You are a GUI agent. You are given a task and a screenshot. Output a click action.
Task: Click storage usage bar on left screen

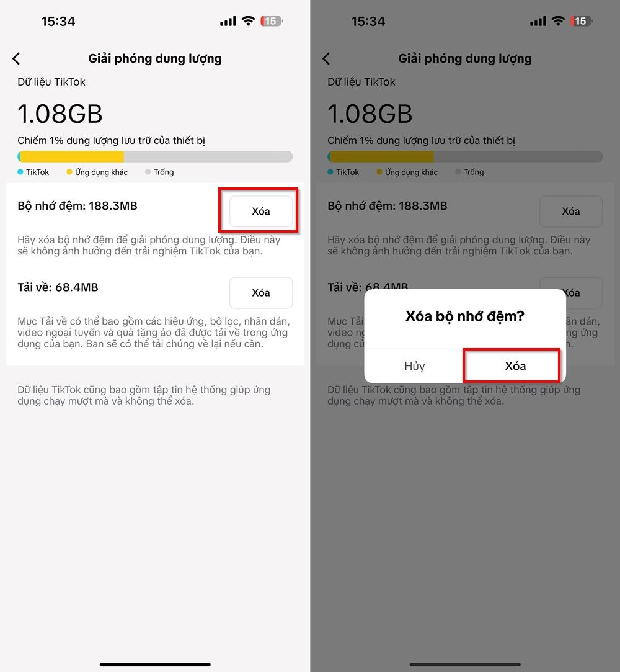pos(155,156)
